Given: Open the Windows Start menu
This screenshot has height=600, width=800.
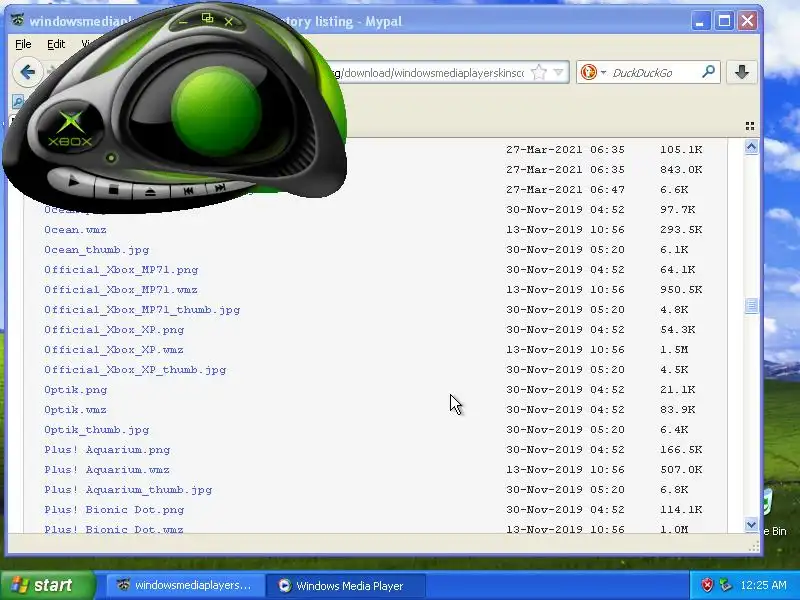Looking at the screenshot, I should click(x=48, y=585).
